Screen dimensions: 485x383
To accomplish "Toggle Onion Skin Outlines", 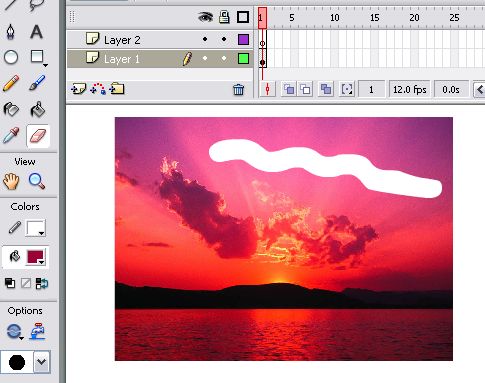I will coord(305,89).
